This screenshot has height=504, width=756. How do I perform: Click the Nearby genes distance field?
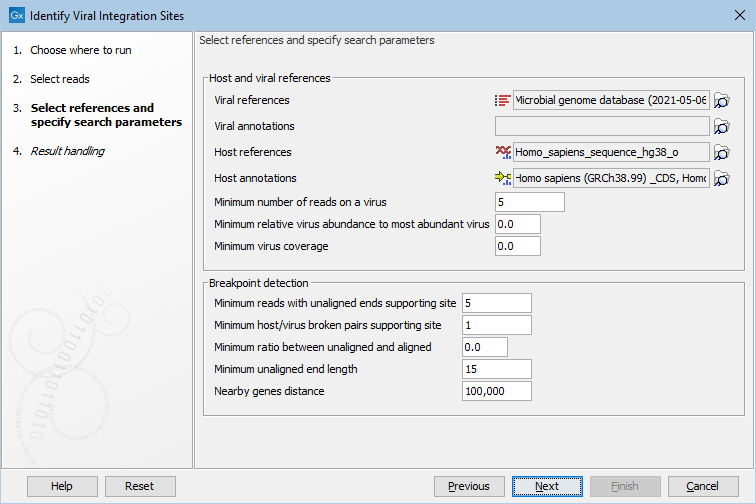click(496, 391)
